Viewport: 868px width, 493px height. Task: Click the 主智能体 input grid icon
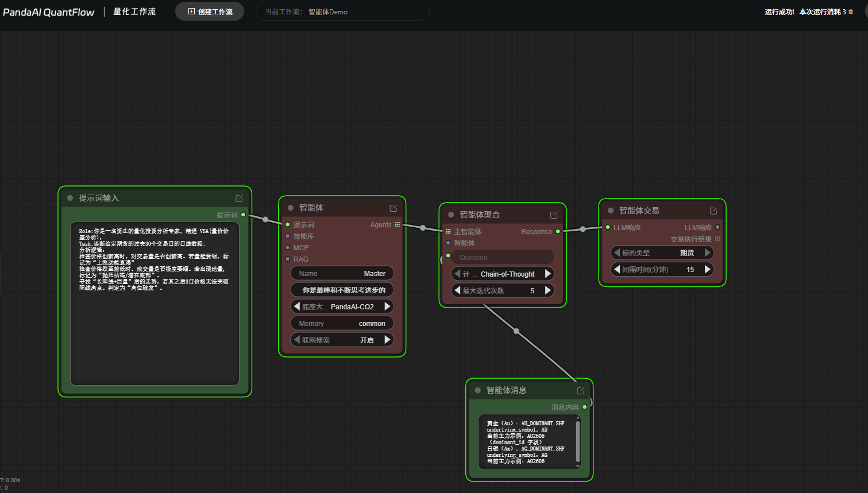click(x=448, y=231)
